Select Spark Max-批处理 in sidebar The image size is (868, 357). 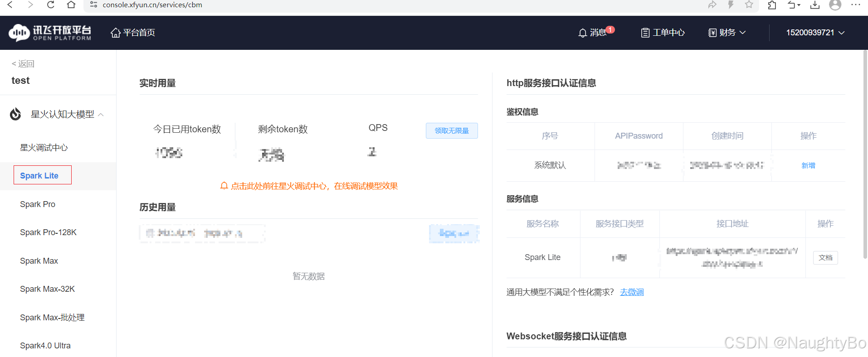(x=52, y=318)
